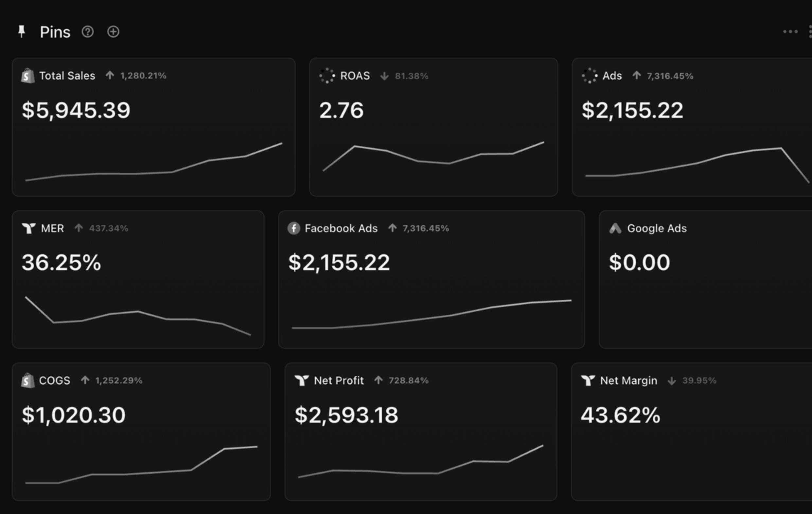Click the Shopify icon on COGS card
Screen dimensions: 812x514
click(28, 381)
